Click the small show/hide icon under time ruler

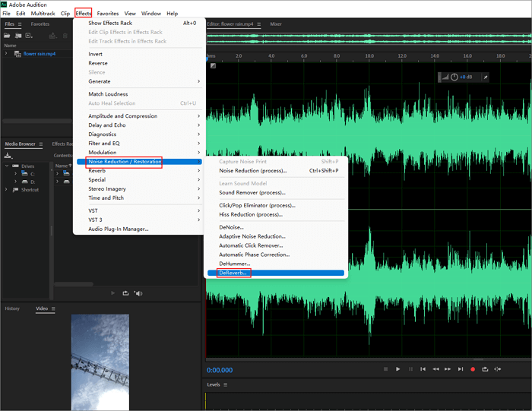point(213,66)
